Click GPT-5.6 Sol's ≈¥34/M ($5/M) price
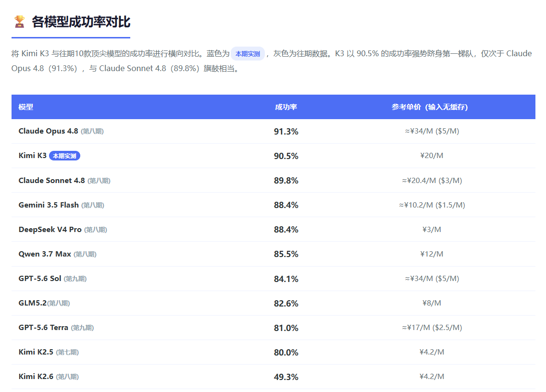 (432, 279)
